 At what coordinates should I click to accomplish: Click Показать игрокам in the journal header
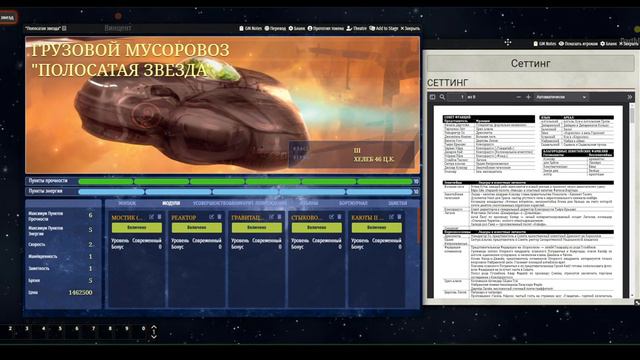[578, 43]
